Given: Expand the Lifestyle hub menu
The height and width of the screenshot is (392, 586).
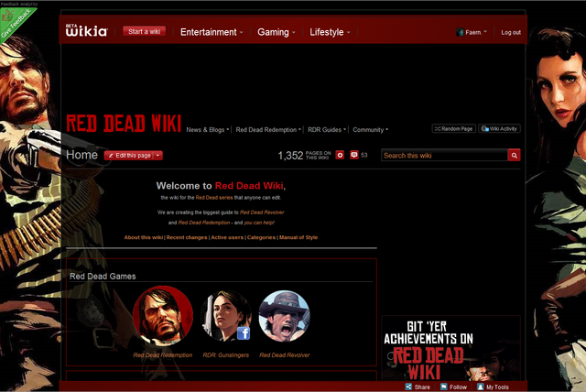Looking at the screenshot, I should coord(330,32).
